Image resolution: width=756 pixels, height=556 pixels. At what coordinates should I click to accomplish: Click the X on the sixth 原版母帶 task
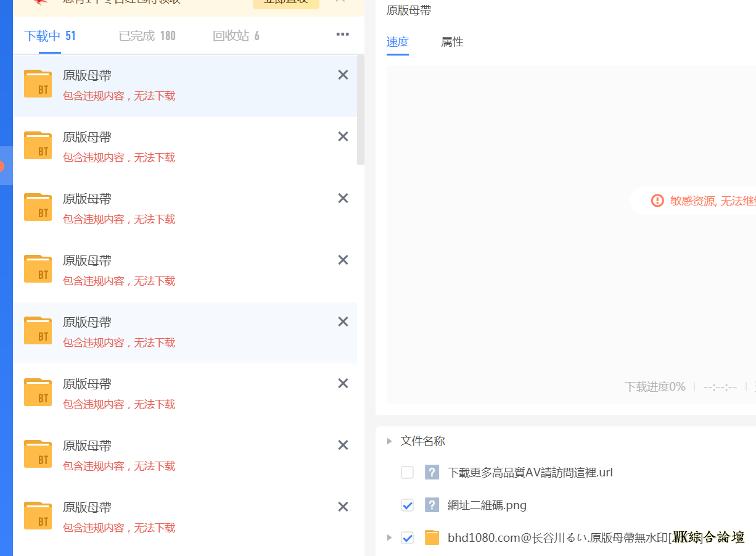tap(343, 383)
